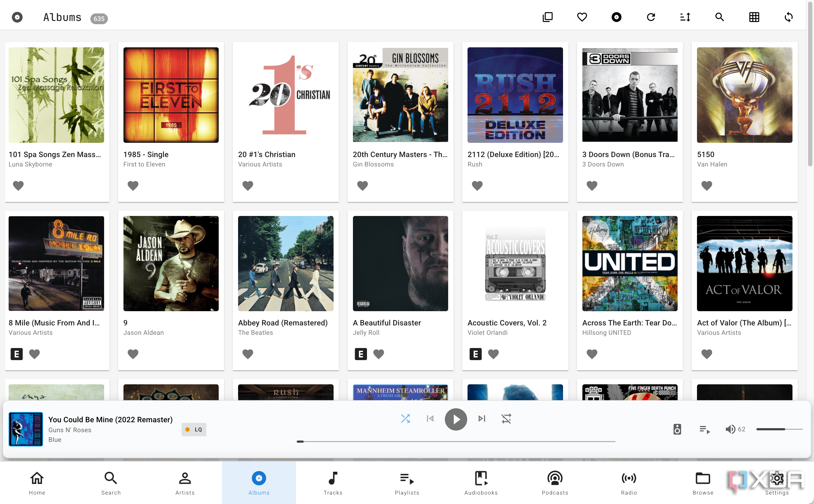Skip to the previous track
814x504 pixels.
tap(430, 419)
